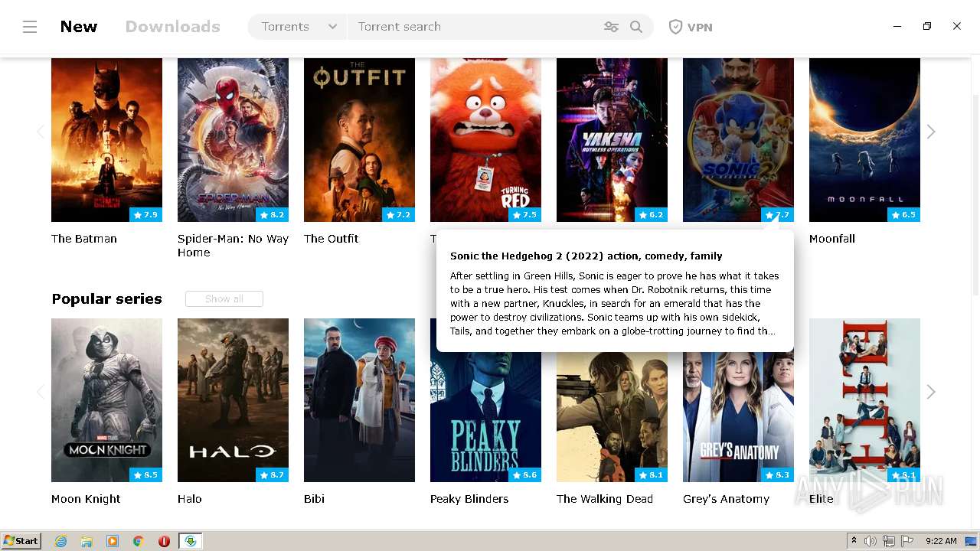This screenshot has width=980, height=551.
Task: Open the Torrents category dropdown
Action: [298, 27]
